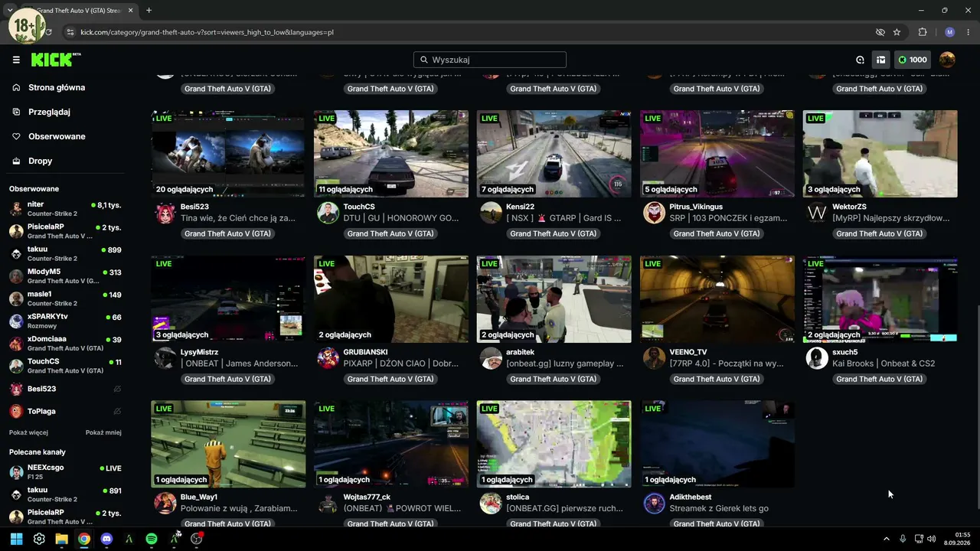Open the user profile avatar menu
The height and width of the screenshot is (551, 980).
[x=947, y=60]
